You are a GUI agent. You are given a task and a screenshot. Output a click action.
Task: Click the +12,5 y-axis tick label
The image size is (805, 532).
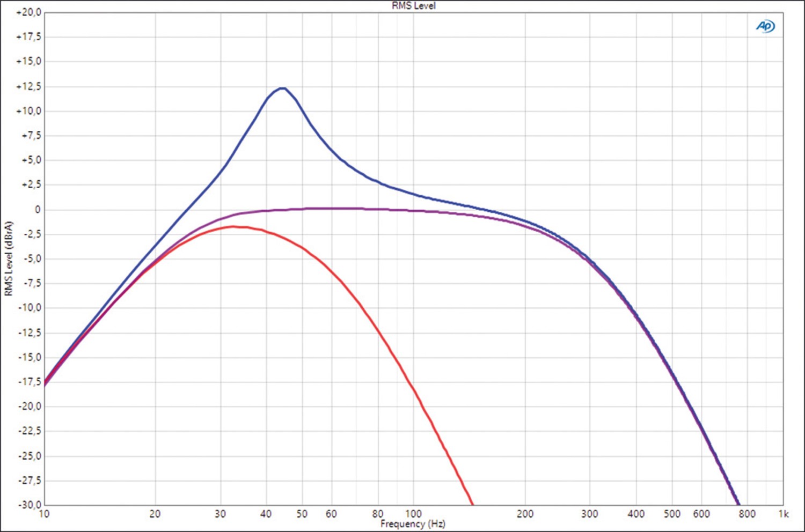[x=29, y=86]
